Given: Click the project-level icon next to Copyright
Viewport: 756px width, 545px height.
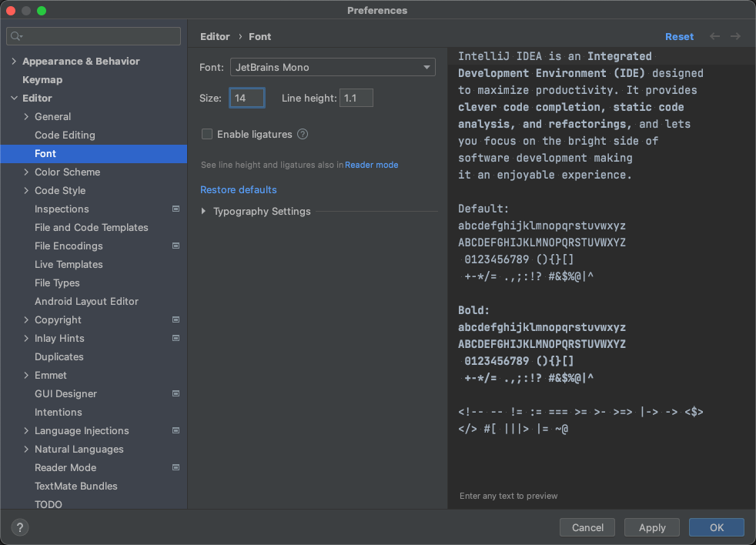Looking at the screenshot, I should pyautogui.click(x=176, y=319).
